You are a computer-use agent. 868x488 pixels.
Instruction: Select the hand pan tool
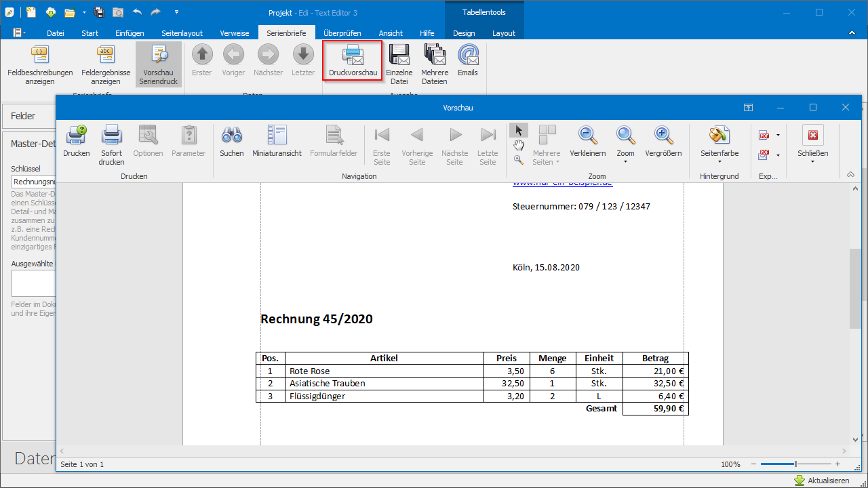[x=519, y=145]
